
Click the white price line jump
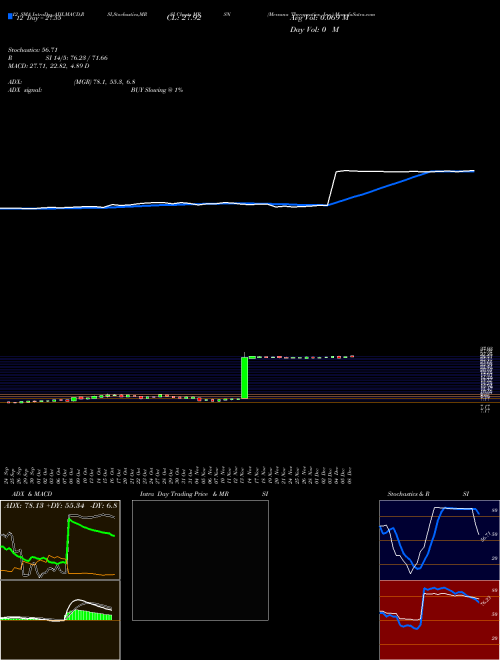[332, 188]
